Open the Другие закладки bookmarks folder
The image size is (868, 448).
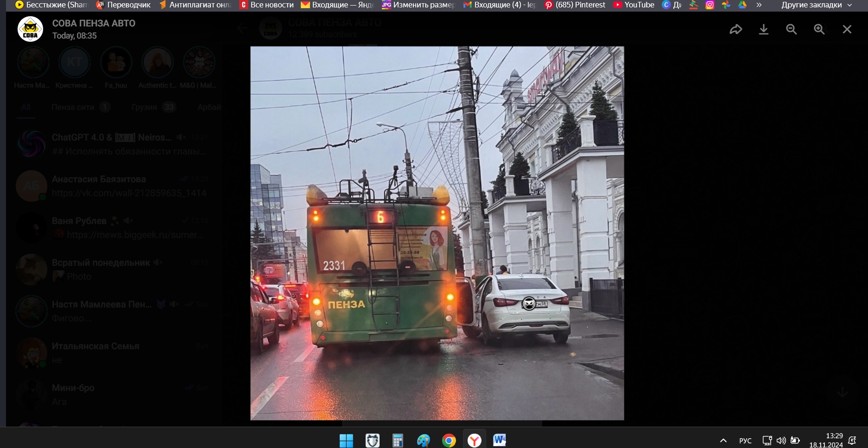[816, 5]
